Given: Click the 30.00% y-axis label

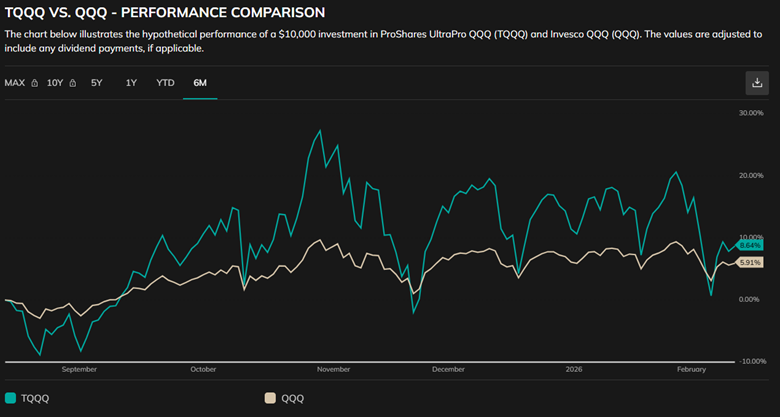Looking at the screenshot, I should tap(750, 113).
